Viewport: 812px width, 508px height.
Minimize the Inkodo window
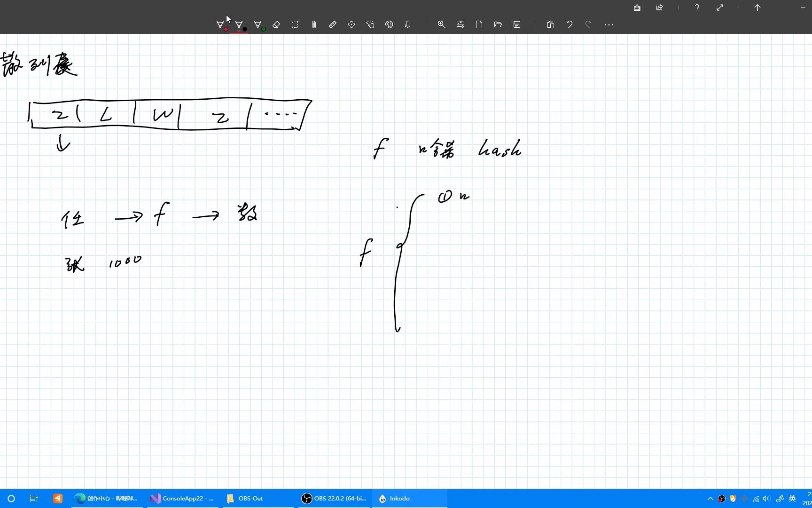tap(803, 8)
